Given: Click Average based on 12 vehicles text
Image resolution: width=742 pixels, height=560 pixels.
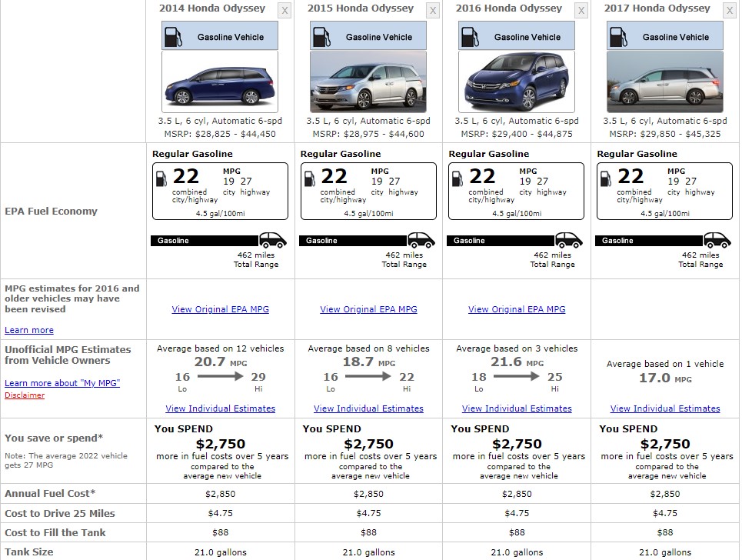Looking at the screenshot, I should click(220, 348).
